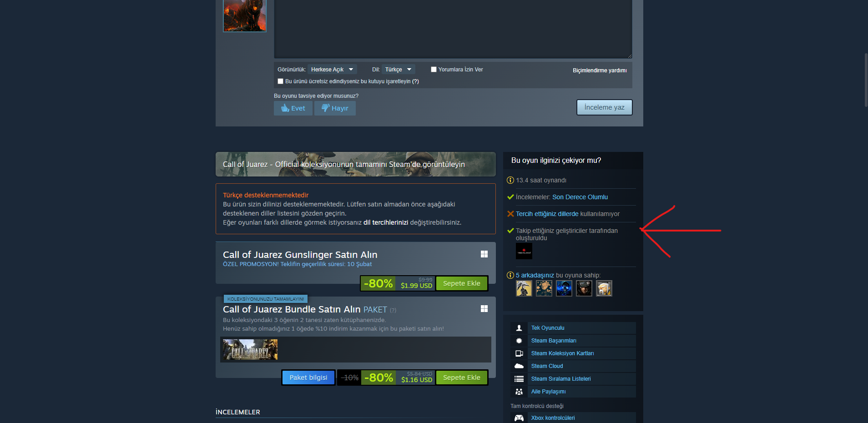Open the first friend avatar who owns game
Screen dimensions: 868x423
(524, 288)
